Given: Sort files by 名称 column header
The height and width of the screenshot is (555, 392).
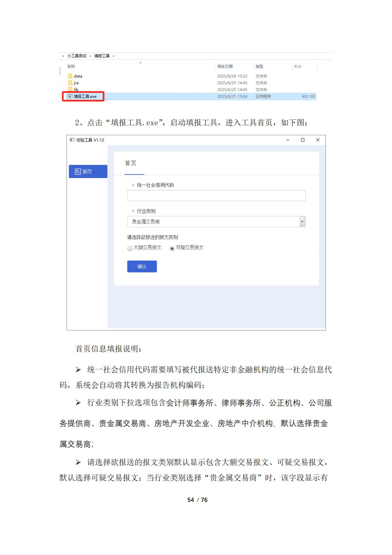Looking at the screenshot, I should pyautogui.click(x=71, y=67).
